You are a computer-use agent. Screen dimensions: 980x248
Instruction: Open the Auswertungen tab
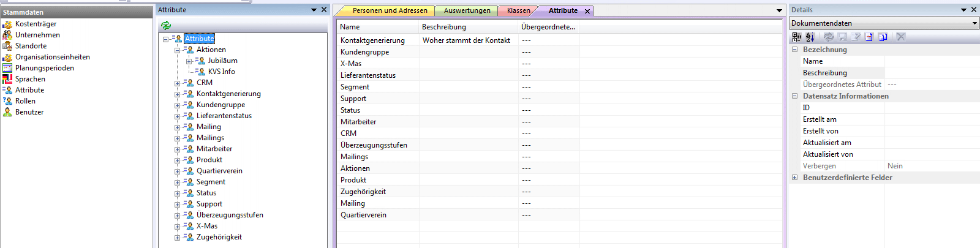(467, 10)
